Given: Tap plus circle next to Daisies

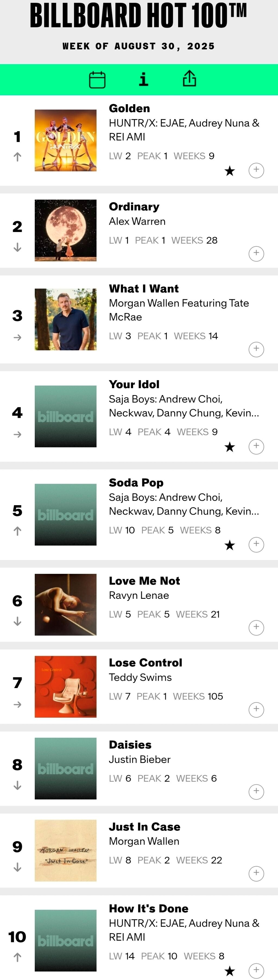Looking at the screenshot, I should [x=256, y=792].
